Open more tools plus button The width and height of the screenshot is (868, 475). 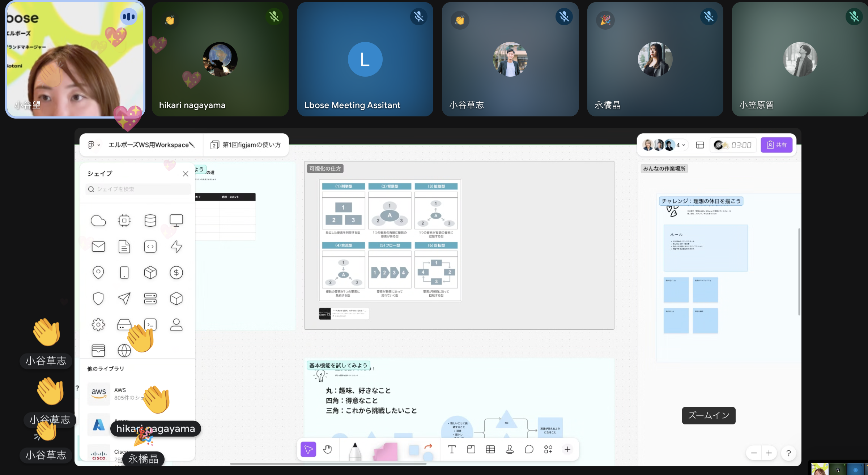[x=567, y=449]
